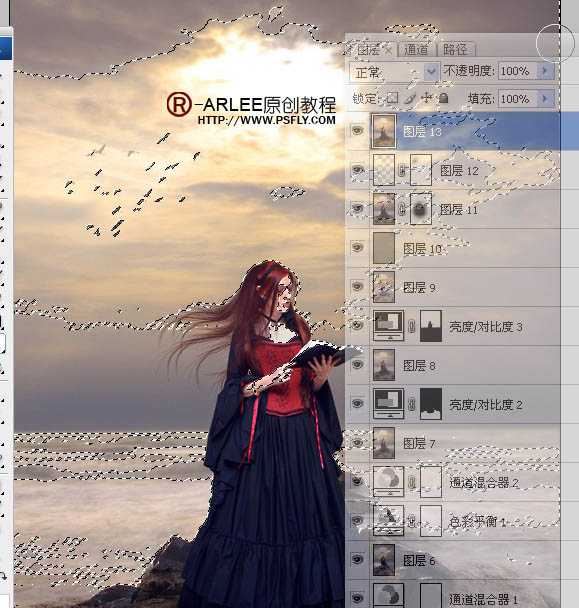579x608 pixels.
Task: Select 通道混合器 2 adjustment icon
Action: click(388, 482)
